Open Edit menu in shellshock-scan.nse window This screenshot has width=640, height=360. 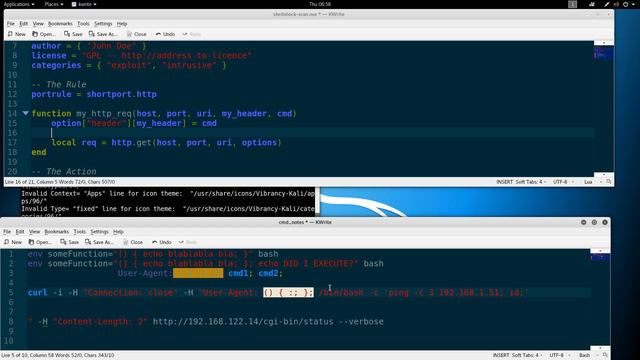pos(24,24)
